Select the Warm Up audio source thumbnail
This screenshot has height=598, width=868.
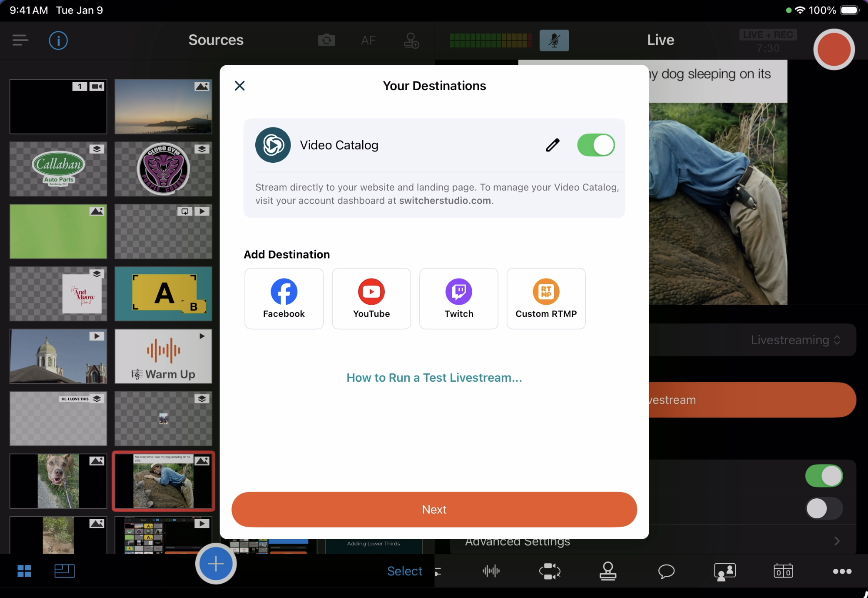pyautogui.click(x=164, y=356)
